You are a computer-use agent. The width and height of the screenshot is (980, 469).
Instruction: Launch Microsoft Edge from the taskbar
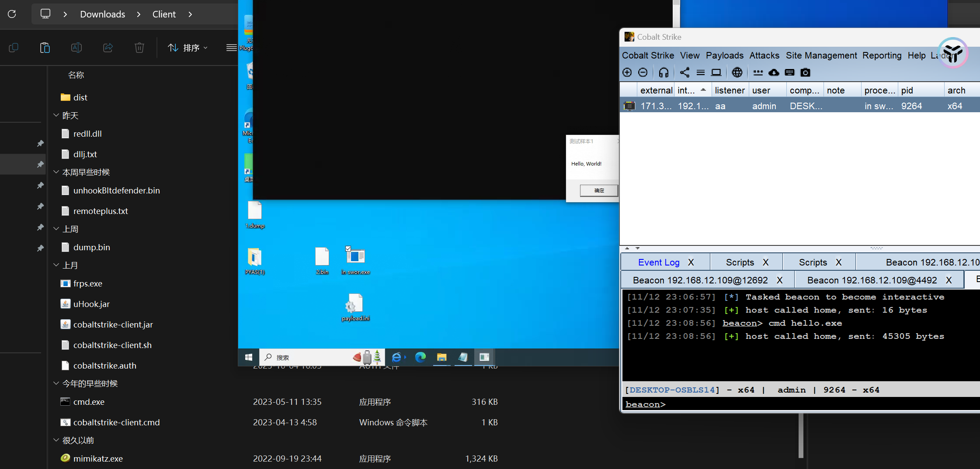click(420, 357)
